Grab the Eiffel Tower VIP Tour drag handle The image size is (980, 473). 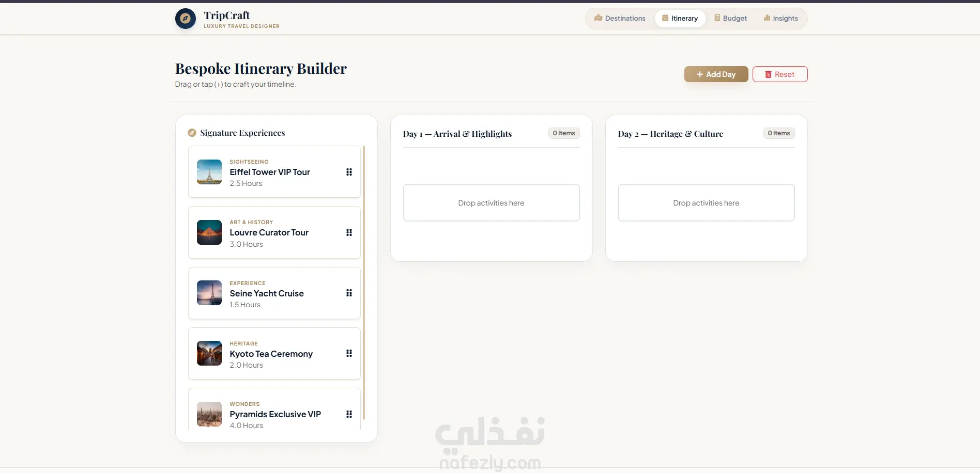(349, 172)
